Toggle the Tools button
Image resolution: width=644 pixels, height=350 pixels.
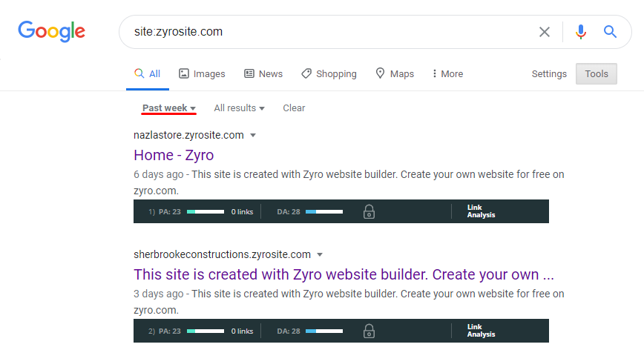click(596, 74)
